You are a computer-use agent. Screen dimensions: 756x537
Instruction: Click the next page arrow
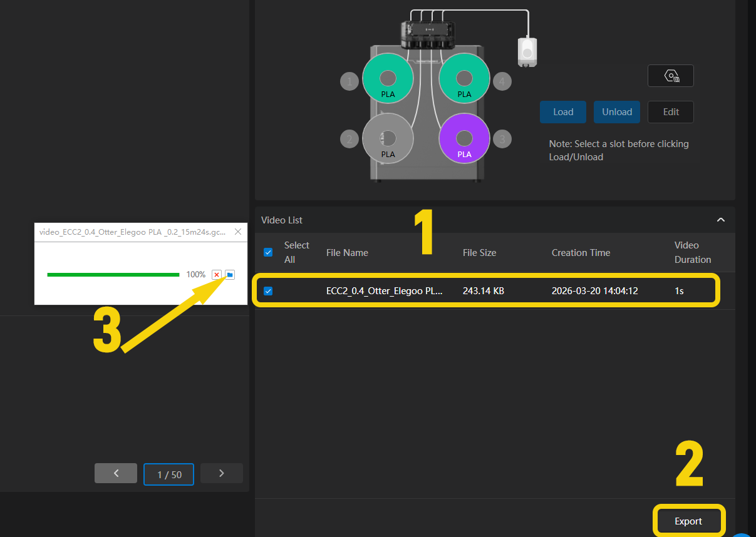(221, 473)
